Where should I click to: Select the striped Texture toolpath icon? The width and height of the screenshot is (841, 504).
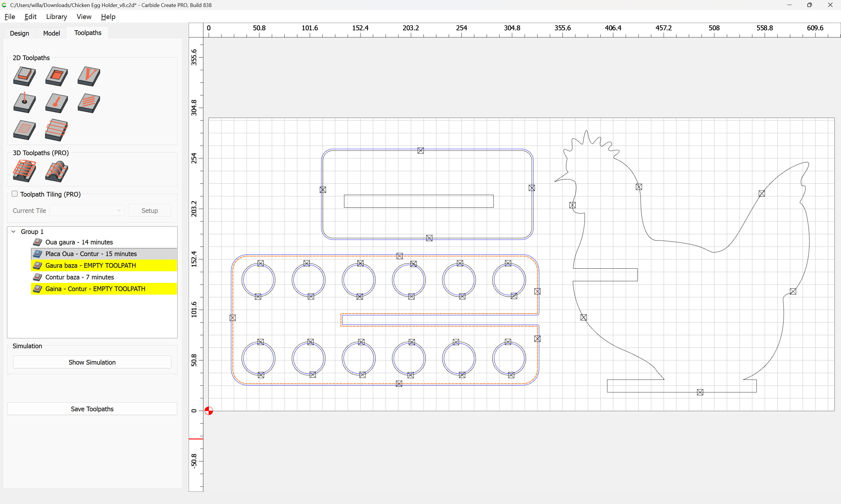[89, 103]
